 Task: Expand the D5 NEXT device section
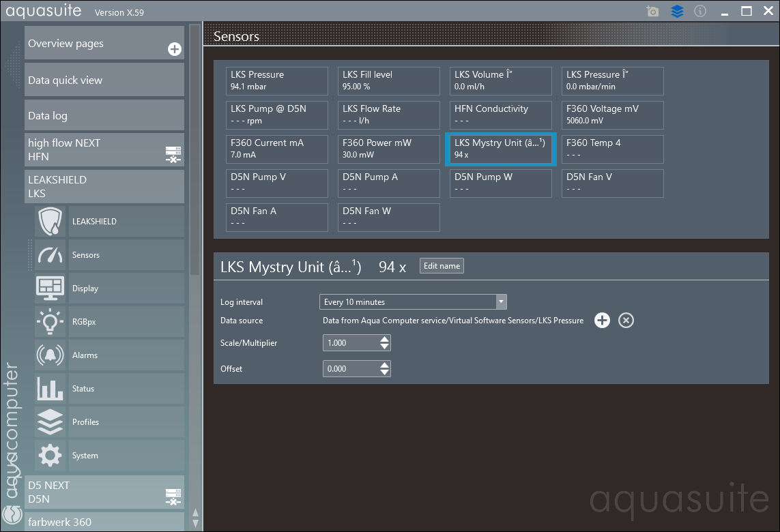[104, 492]
